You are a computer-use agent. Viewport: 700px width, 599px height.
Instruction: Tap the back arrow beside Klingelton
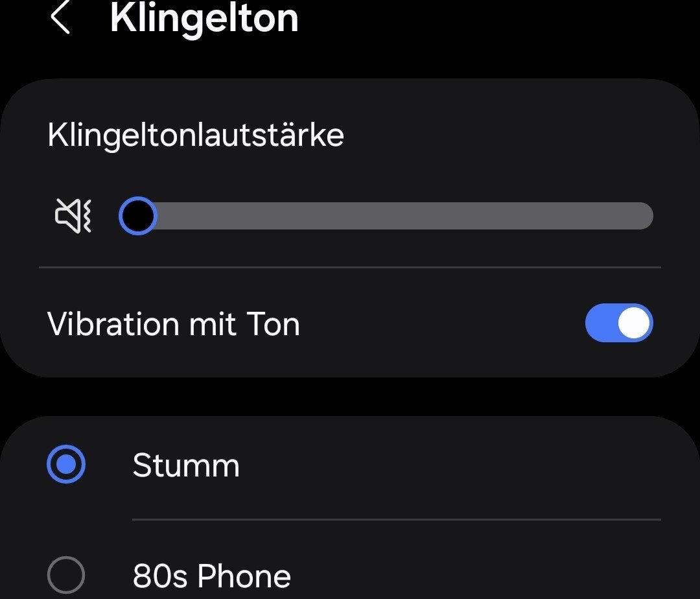coord(60,18)
